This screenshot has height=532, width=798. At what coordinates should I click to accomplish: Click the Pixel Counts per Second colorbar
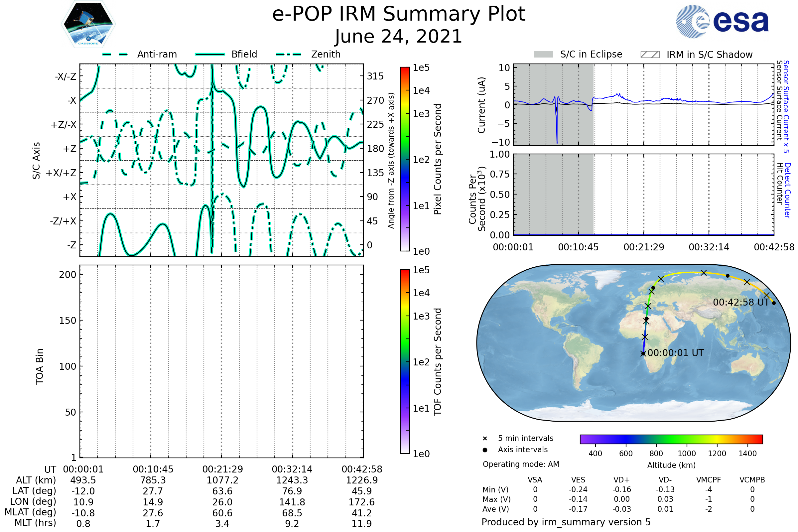pyautogui.click(x=405, y=159)
